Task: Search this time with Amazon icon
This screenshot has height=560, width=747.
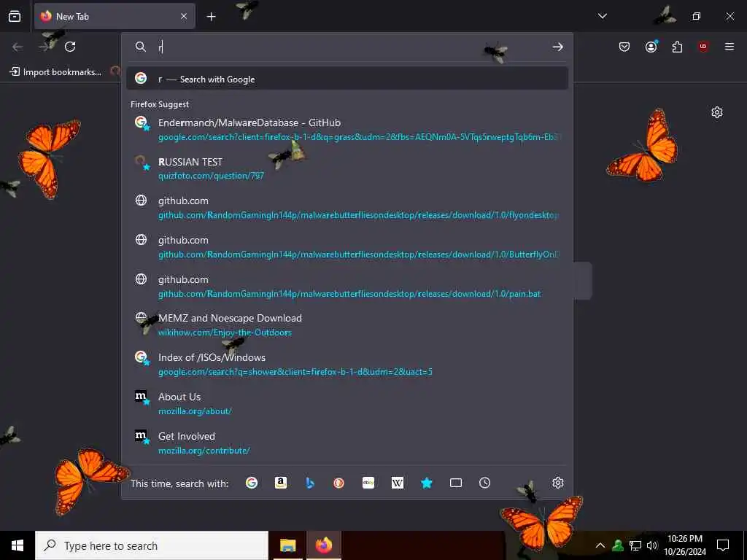Action: pos(281,483)
